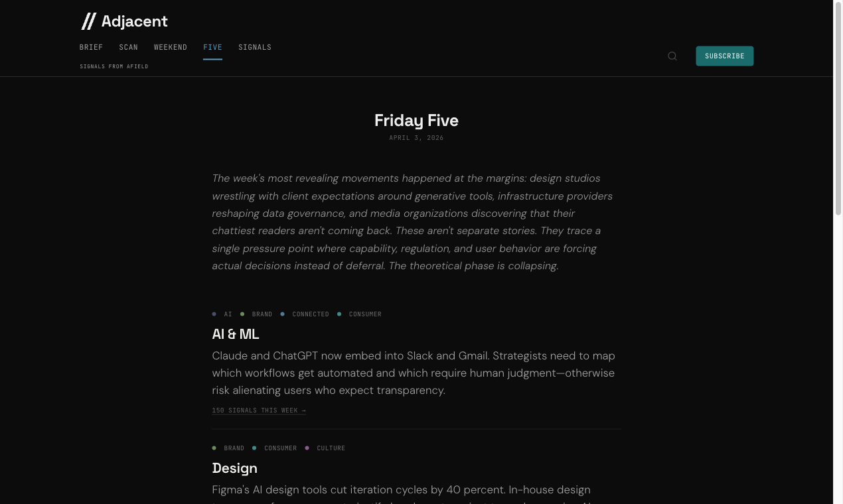Select the Consumer tag above Design
Viewport: 843px width, 504px height.
pos(280,448)
